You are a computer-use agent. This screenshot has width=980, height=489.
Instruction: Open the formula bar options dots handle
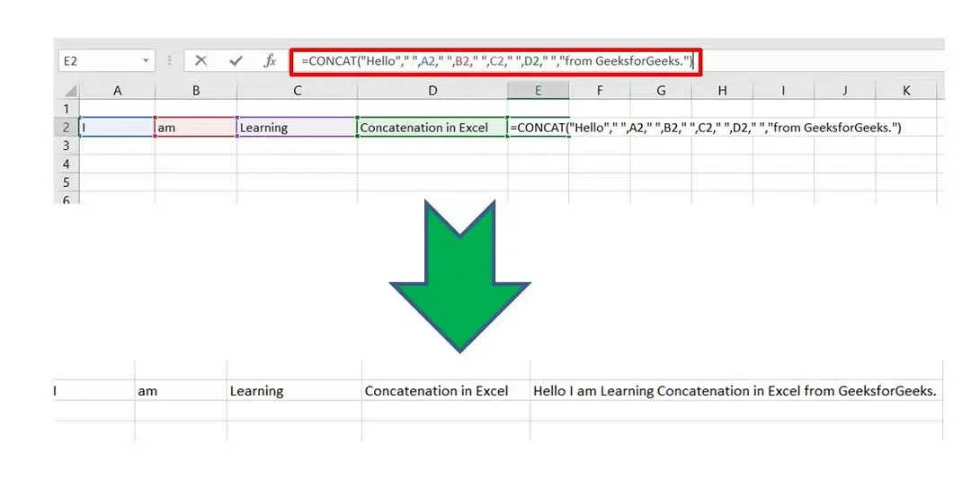(x=169, y=60)
